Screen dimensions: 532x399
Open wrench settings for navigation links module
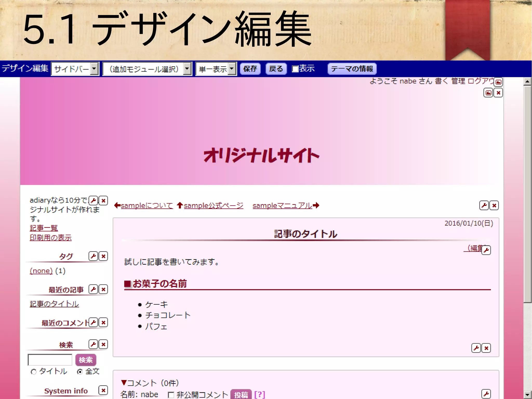(x=484, y=205)
